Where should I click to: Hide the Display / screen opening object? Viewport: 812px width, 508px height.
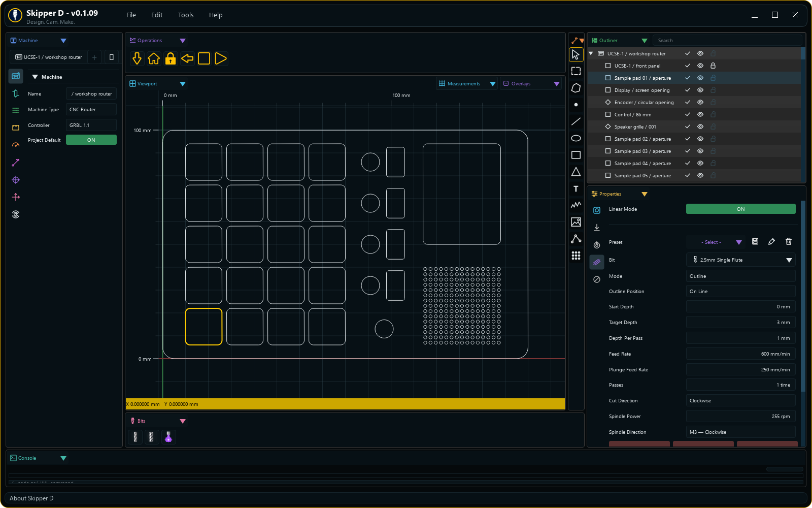tap(700, 90)
